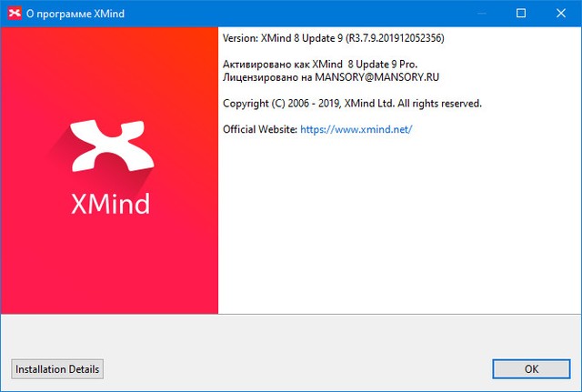Open Installation Details

tap(57, 368)
